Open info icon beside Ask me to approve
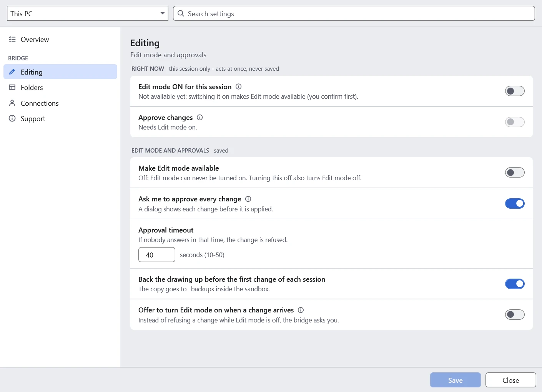This screenshot has height=392, width=542. pos(248,199)
